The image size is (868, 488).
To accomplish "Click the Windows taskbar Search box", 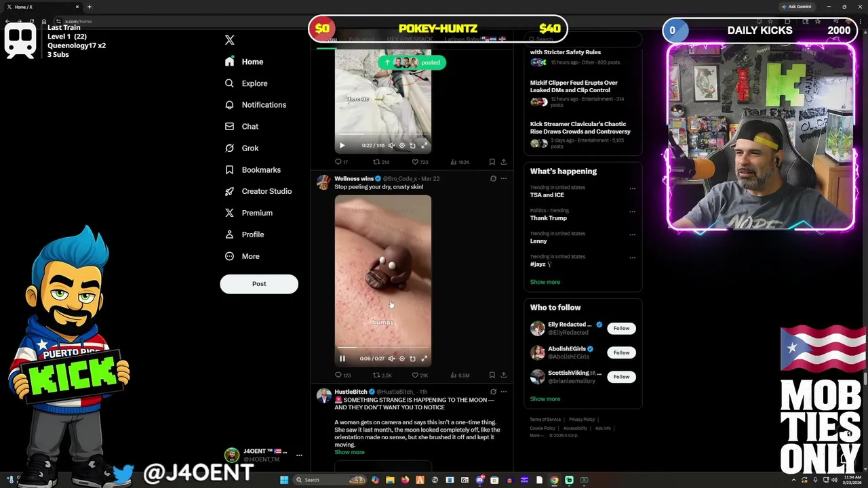I will [330, 480].
